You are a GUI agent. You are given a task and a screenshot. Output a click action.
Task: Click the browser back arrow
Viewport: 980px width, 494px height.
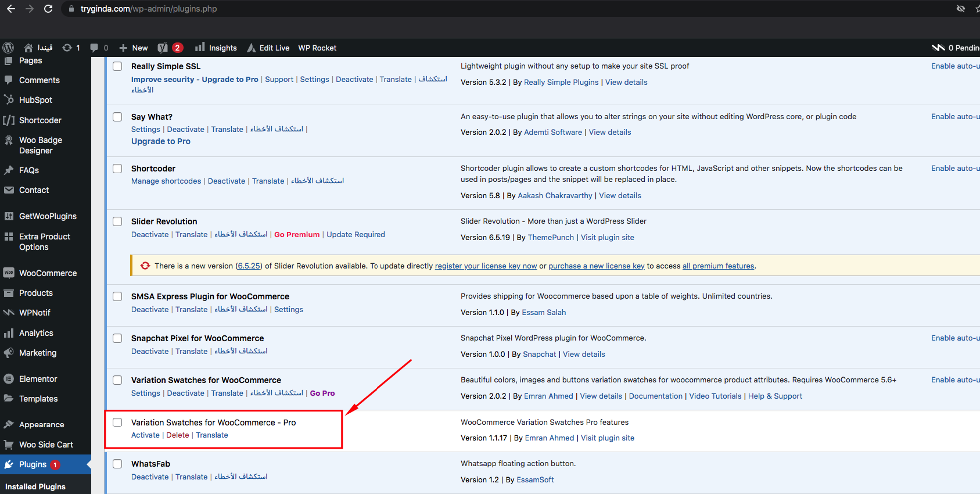(x=11, y=9)
